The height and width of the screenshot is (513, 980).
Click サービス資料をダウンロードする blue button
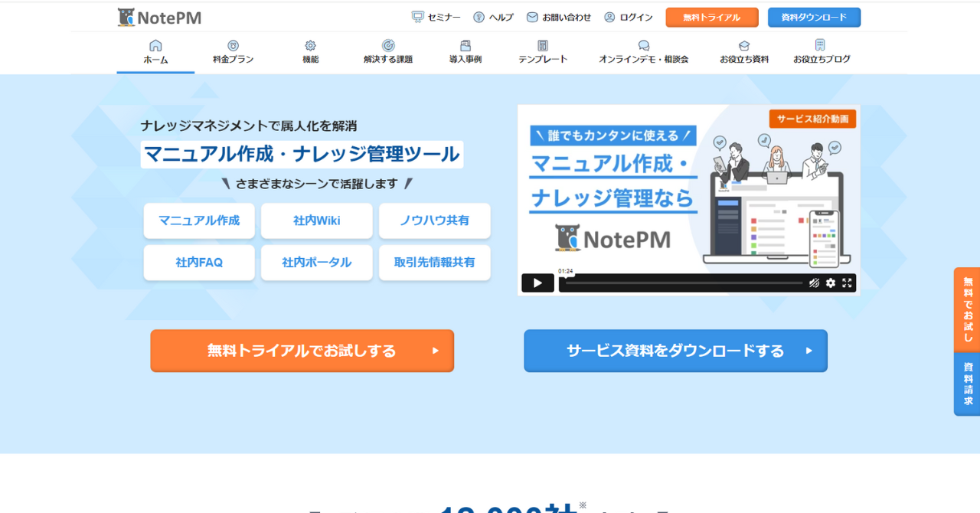(x=675, y=351)
